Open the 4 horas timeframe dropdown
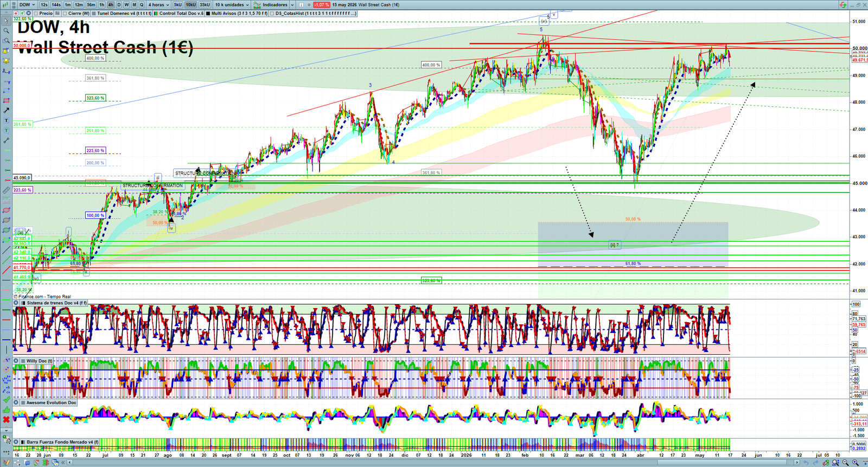Viewport: 868px width, 467px height. pyautogui.click(x=158, y=5)
